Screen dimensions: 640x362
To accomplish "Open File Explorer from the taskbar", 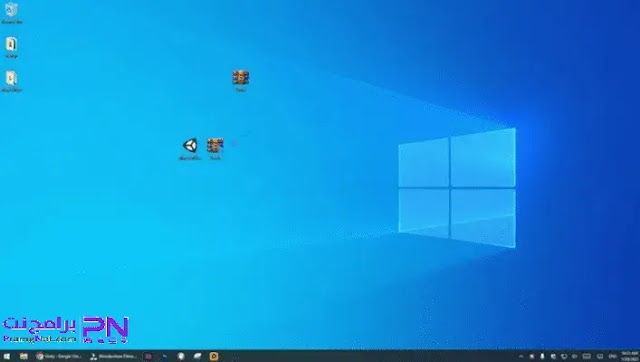I will pos(24,356).
